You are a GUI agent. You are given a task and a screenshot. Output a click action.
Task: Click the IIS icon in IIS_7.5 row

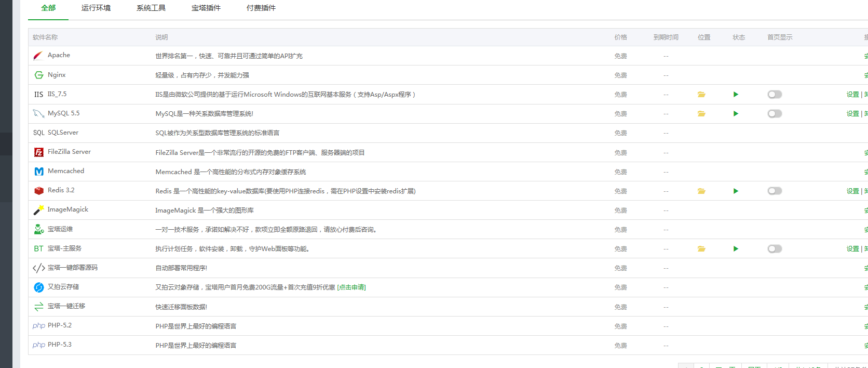click(38, 94)
